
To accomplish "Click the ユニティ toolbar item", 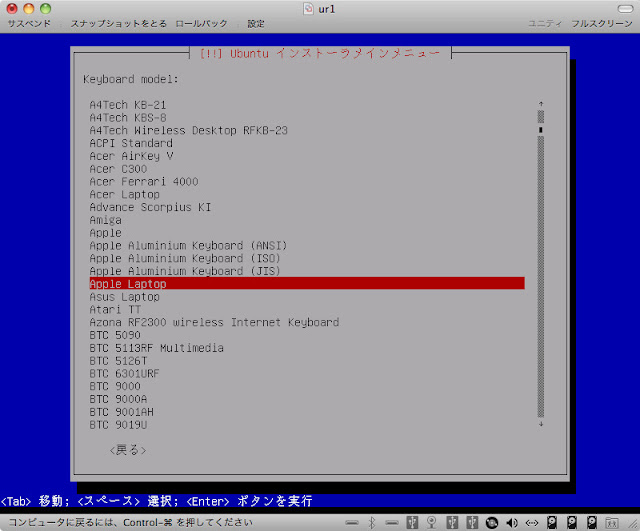I will [x=545, y=24].
